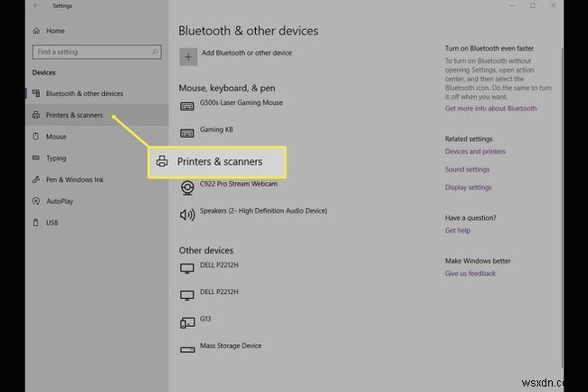Select the Gaming KB device name
This screenshot has width=588, height=392.
click(216, 129)
